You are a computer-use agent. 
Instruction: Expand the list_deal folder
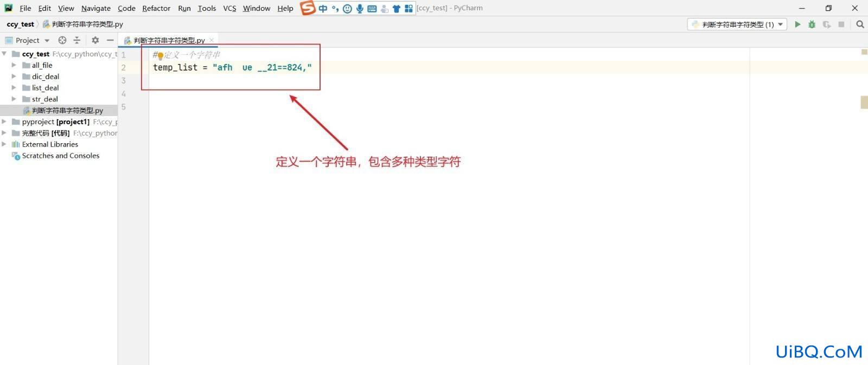14,88
